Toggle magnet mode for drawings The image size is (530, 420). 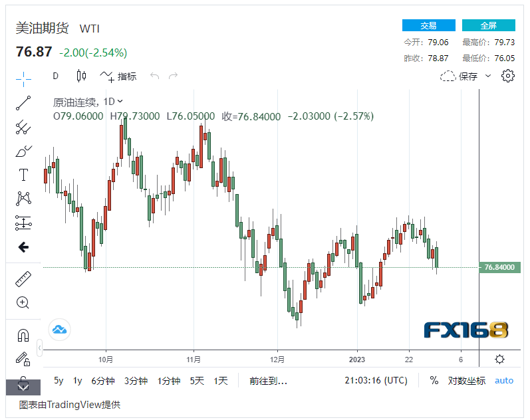tap(23, 336)
